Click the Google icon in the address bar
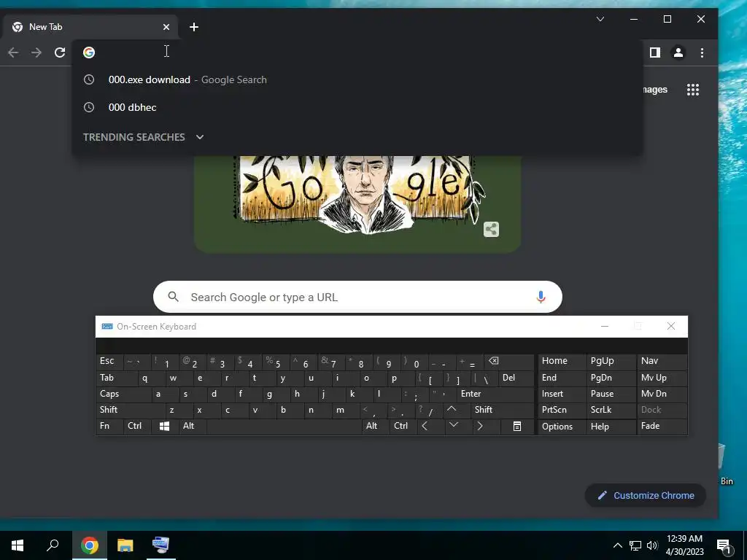Screen dimensions: 747x560 (89, 52)
